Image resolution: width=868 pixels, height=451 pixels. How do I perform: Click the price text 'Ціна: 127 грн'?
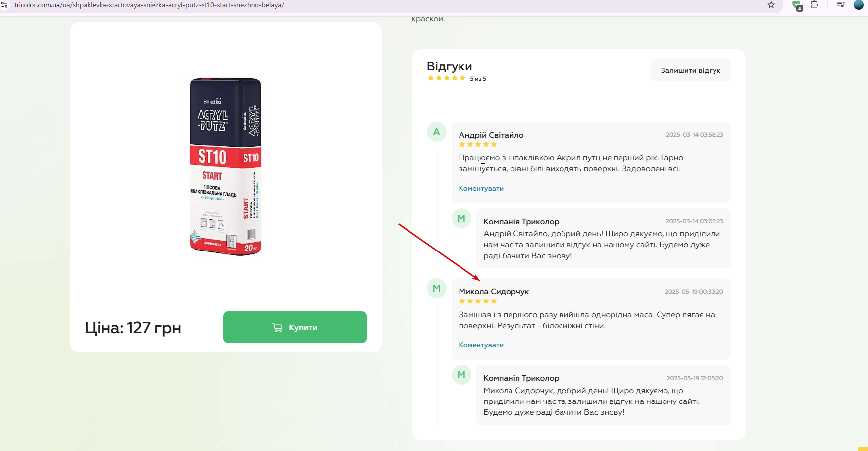(133, 327)
